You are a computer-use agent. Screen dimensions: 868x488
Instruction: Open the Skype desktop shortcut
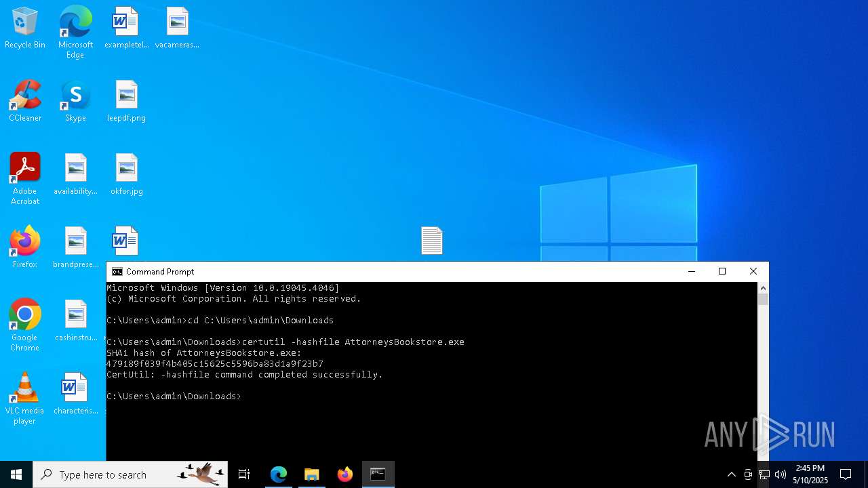(x=75, y=102)
